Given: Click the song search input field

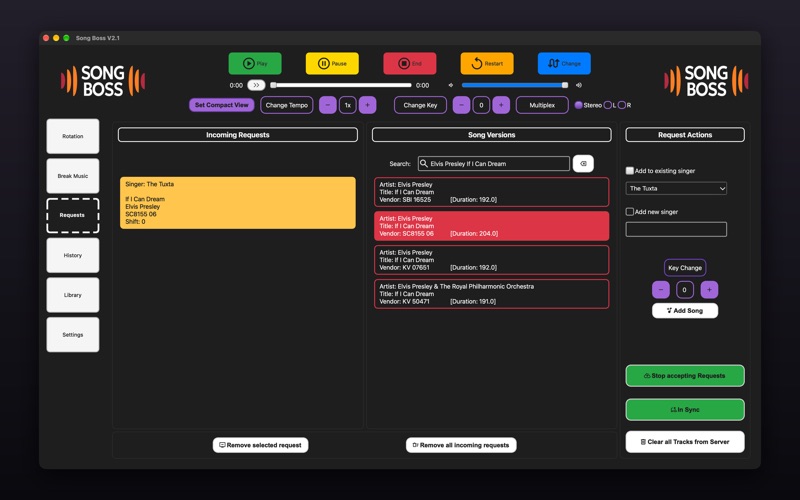Looking at the screenshot, I should click(493, 164).
